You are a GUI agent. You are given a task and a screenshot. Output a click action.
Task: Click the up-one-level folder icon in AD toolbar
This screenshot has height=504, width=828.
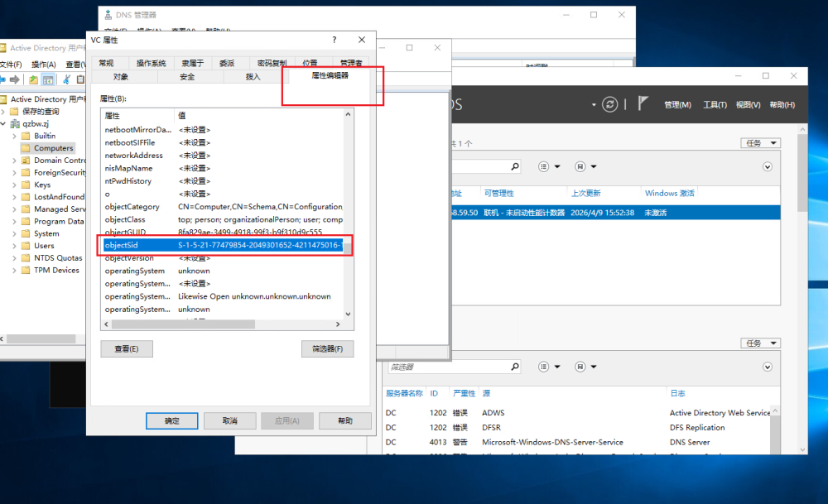33,80
